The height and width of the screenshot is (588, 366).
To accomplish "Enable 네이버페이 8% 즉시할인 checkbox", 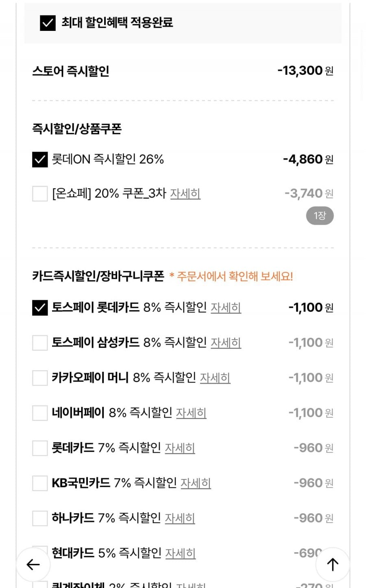I will point(40,413).
